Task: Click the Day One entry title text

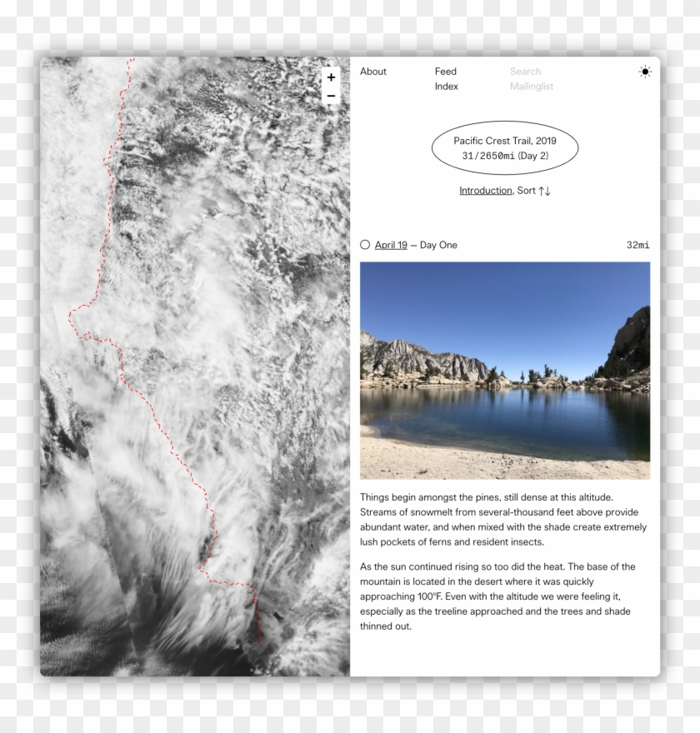Action: coord(438,245)
